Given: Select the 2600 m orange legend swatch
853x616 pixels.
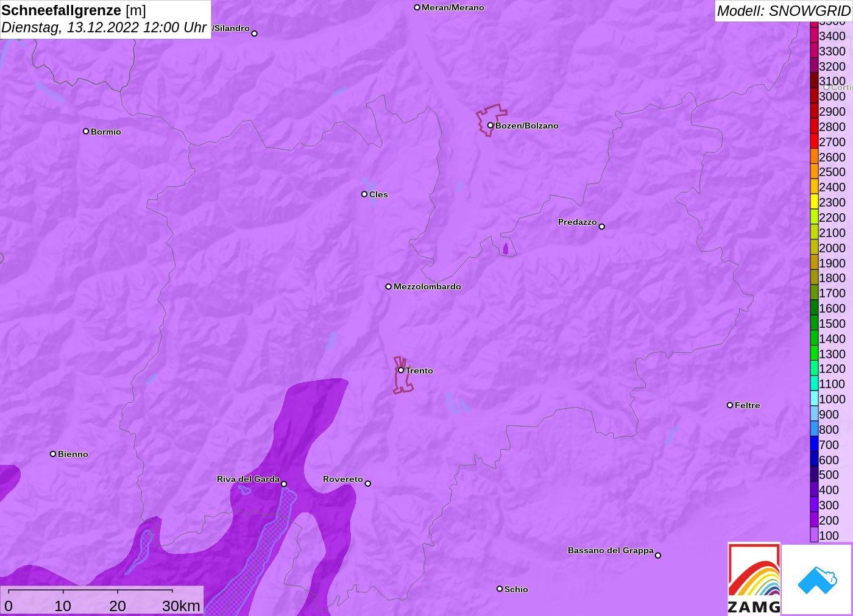Looking at the screenshot, I should pos(814,157).
